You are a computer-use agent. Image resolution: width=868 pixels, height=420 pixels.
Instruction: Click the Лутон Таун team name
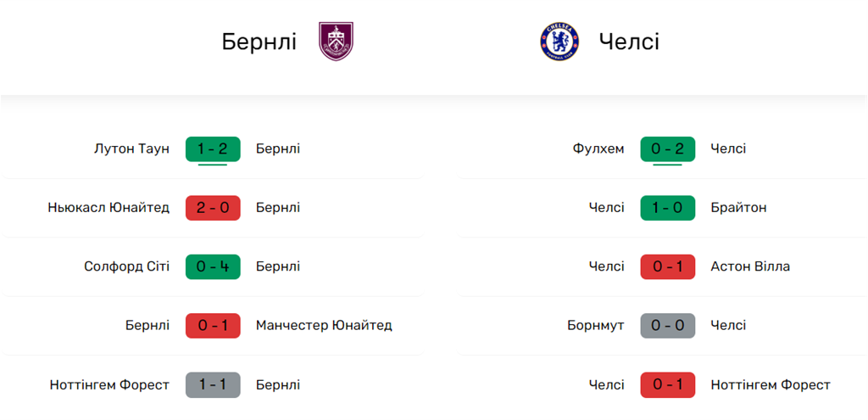(x=131, y=148)
